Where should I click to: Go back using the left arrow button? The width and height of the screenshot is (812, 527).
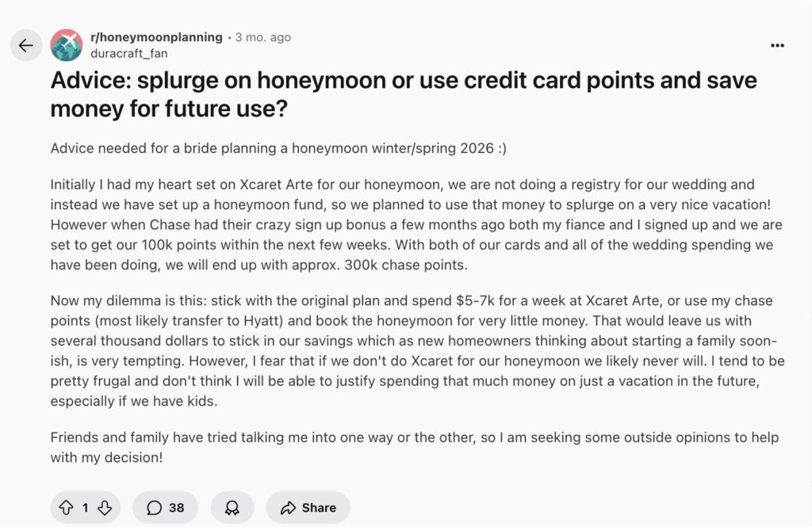[26, 45]
